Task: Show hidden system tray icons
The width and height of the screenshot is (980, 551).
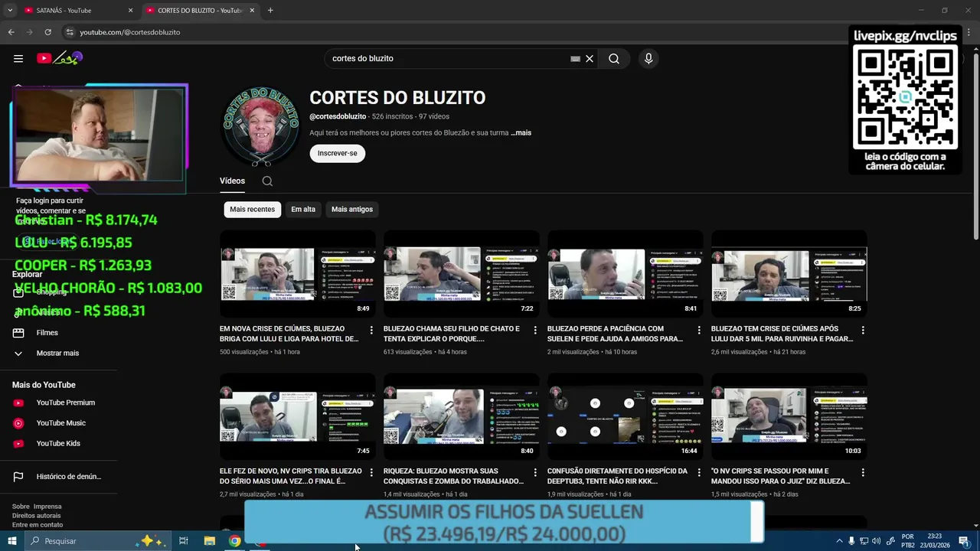Action: coord(839,541)
